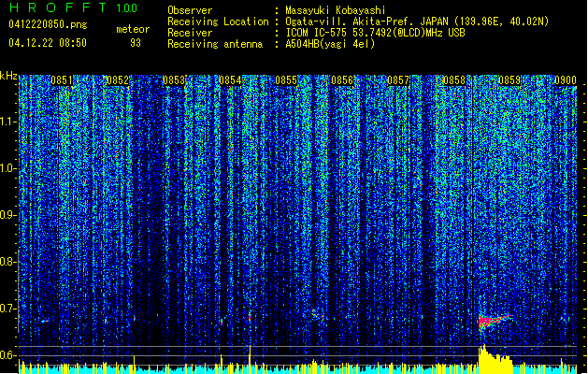Click the 0855 time marker
The width and height of the screenshot is (588, 374).
click(286, 80)
